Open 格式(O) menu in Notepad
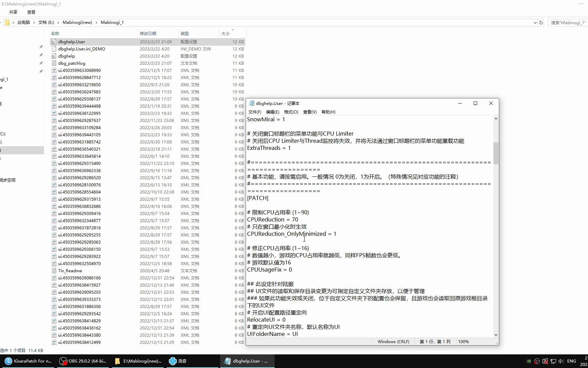588x368 pixels. click(291, 112)
